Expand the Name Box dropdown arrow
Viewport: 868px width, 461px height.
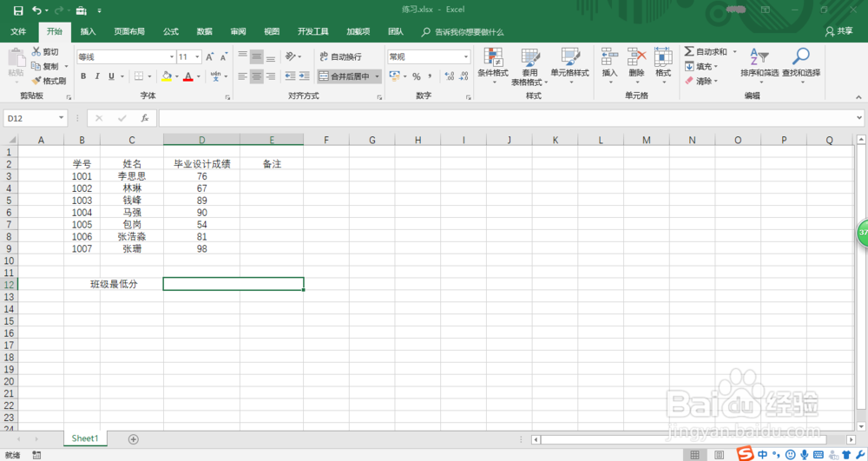(x=61, y=118)
